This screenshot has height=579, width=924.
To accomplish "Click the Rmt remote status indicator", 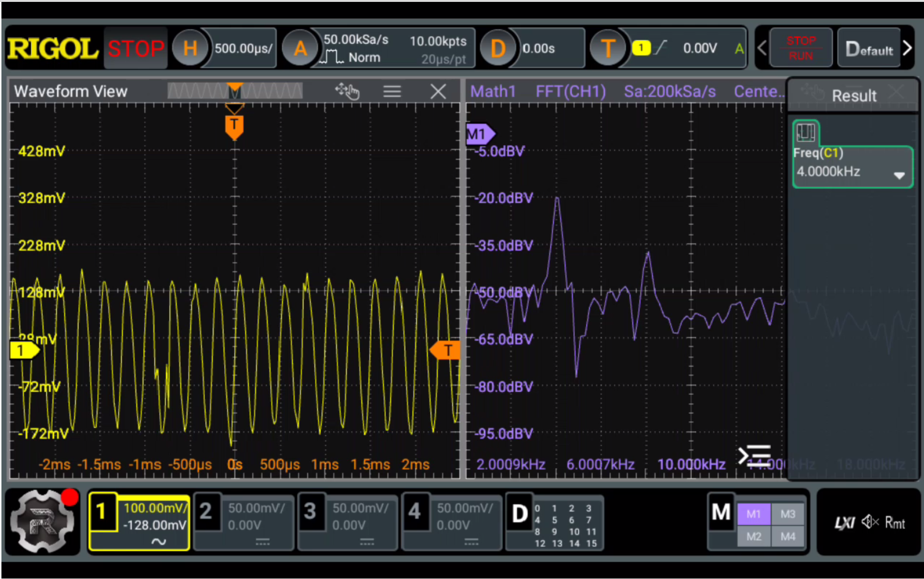I will [895, 522].
